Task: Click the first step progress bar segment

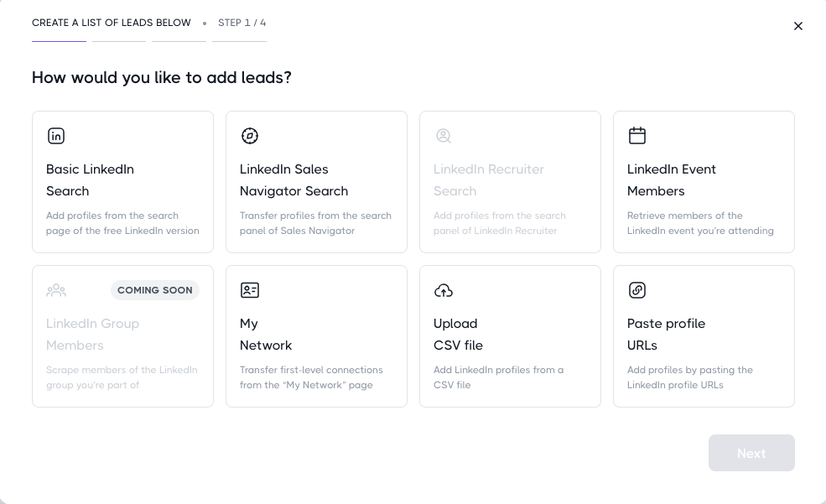Action: (x=59, y=41)
